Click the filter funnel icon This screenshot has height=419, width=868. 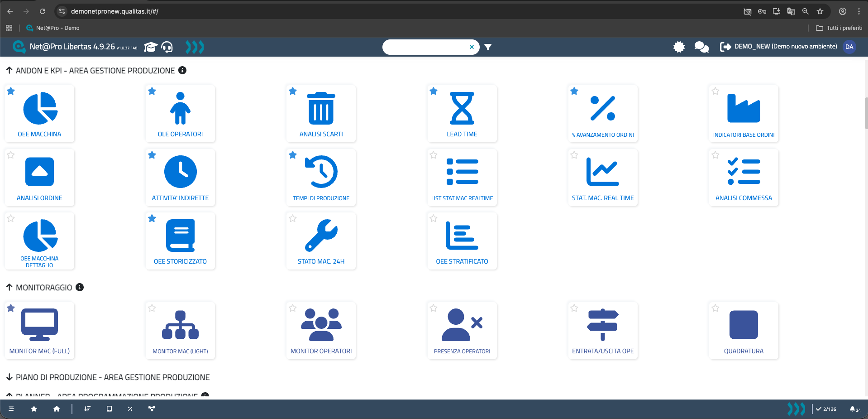pos(488,47)
